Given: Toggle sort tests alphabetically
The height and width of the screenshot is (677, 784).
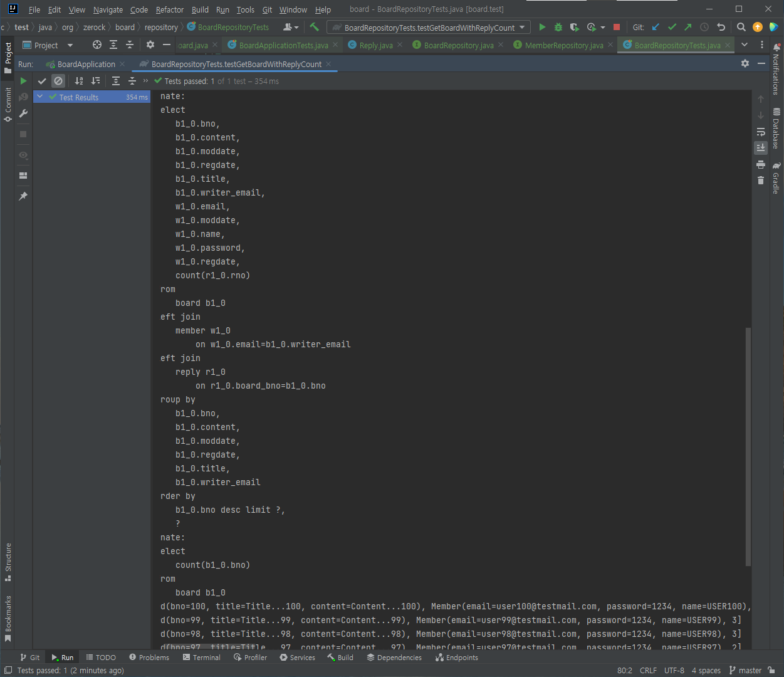Looking at the screenshot, I should point(79,81).
